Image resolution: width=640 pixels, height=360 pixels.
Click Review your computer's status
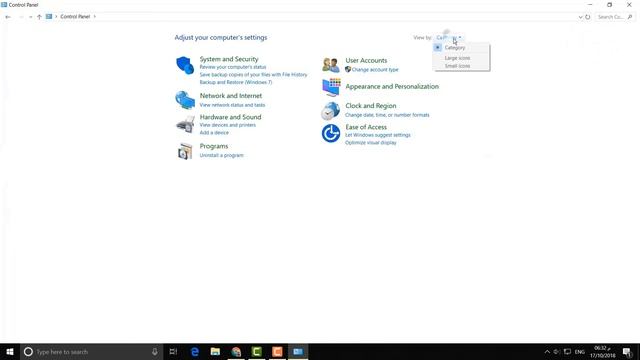coord(233,67)
